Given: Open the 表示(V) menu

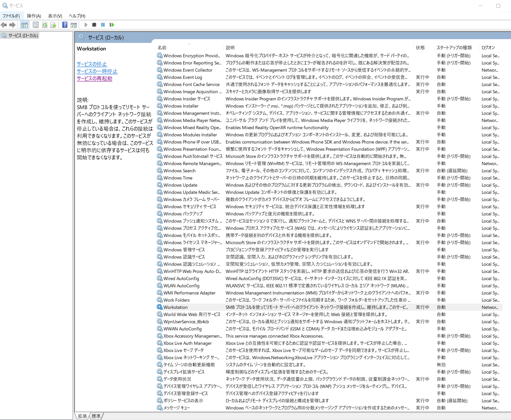Looking at the screenshot, I should pos(55,16).
